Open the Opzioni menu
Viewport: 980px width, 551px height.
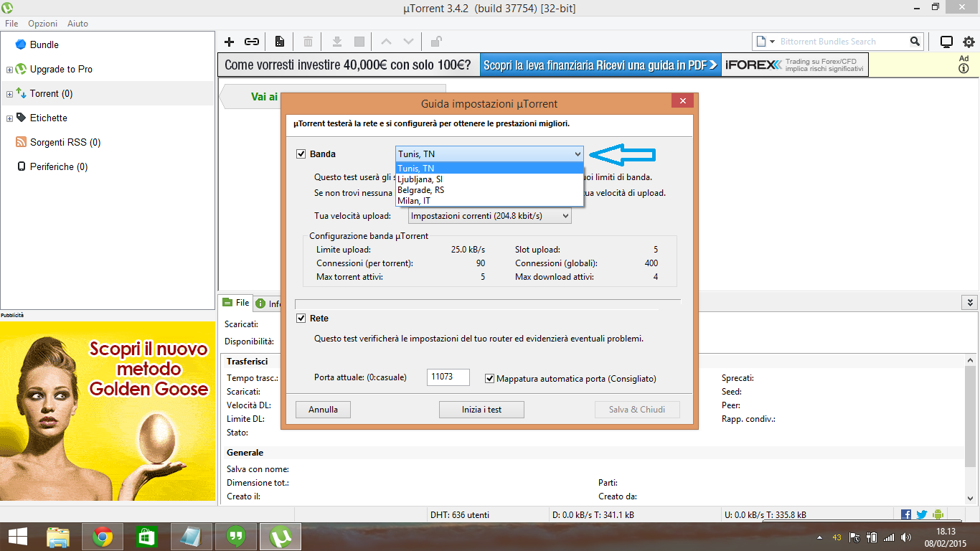point(42,23)
